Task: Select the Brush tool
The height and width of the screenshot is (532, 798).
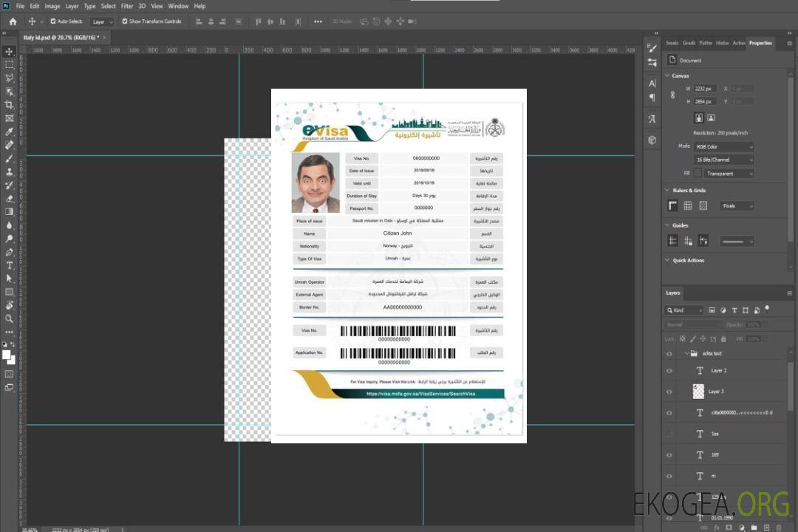Action: pos(9,158)
